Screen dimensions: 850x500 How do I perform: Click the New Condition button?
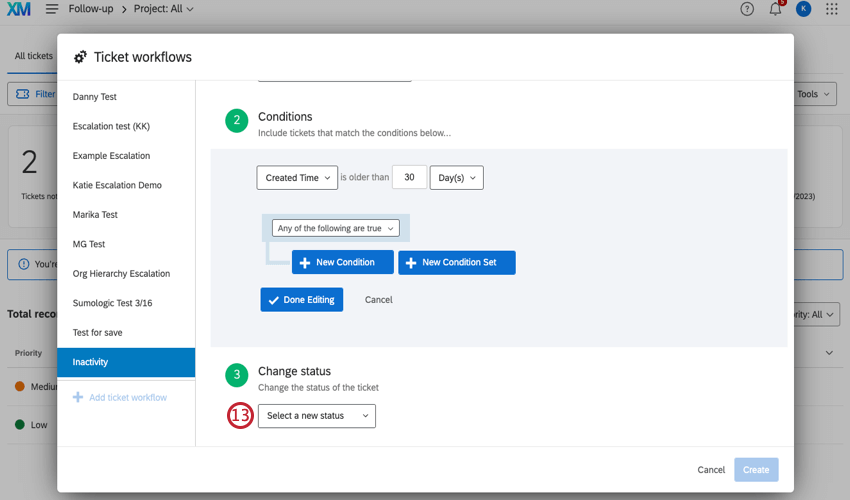point(343,262)
